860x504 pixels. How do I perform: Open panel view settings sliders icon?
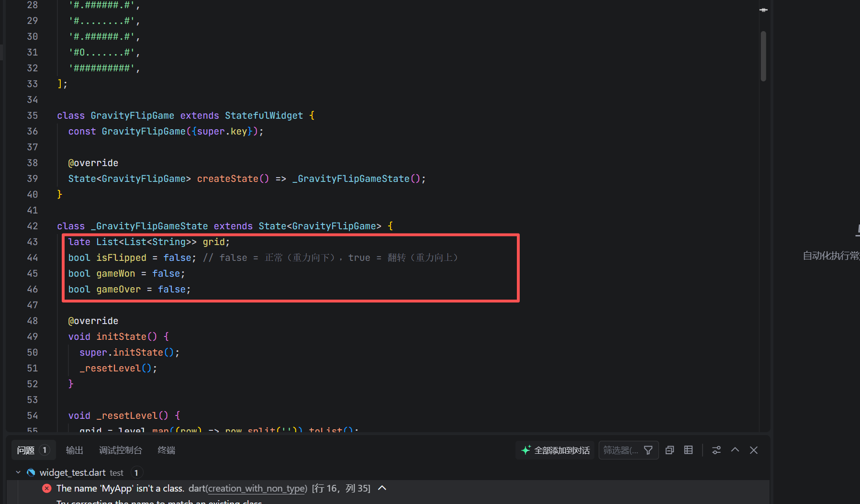(716, 450)
